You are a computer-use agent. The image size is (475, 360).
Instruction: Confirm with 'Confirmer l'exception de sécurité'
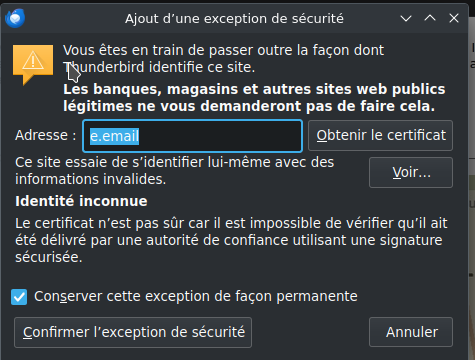coord(133,332)
